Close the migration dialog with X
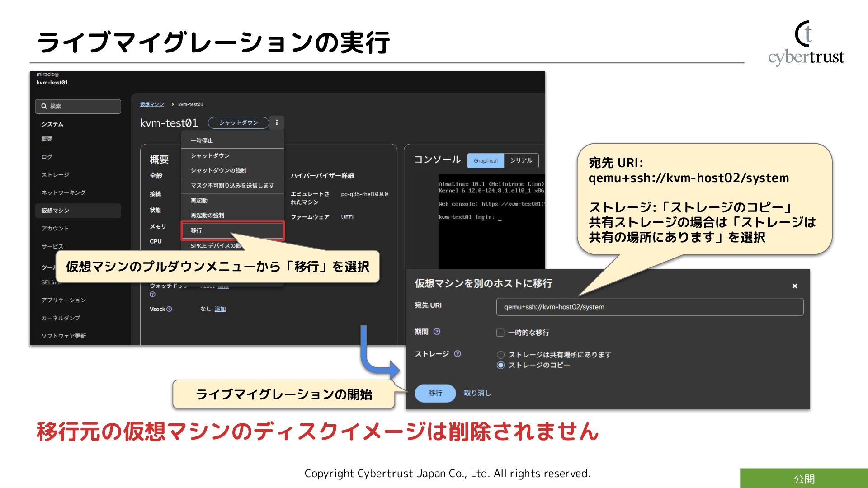This screenshot has height=488, width=868. pos(794,286)
